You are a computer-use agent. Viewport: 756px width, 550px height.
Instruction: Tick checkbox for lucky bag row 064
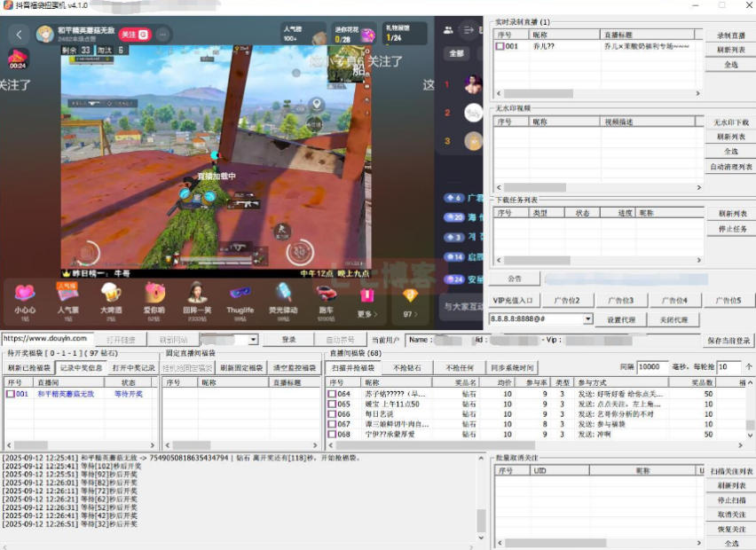click(x=332, y=394)
